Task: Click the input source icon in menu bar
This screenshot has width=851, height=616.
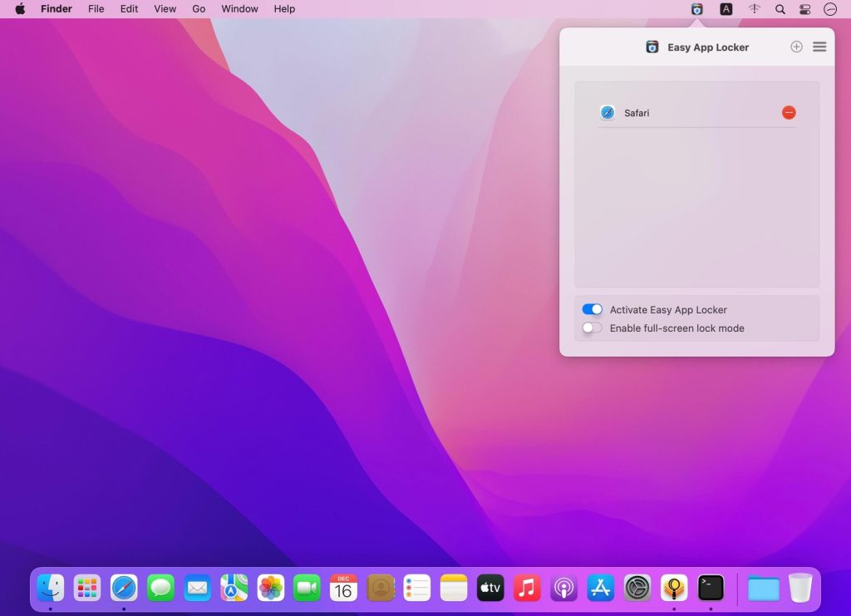Action: click(726, 9)
